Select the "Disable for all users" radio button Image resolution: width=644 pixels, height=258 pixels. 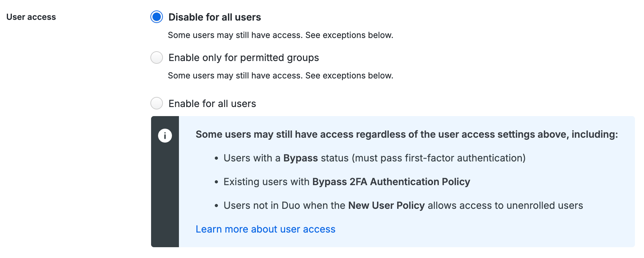[x=157, y=17]
